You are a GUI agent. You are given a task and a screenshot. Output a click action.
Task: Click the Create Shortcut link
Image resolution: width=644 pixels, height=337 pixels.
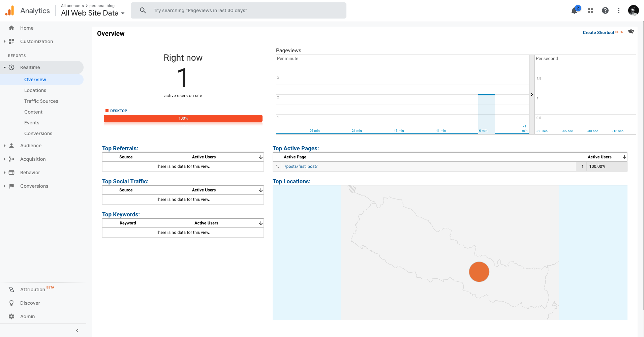tap(599, 33)
